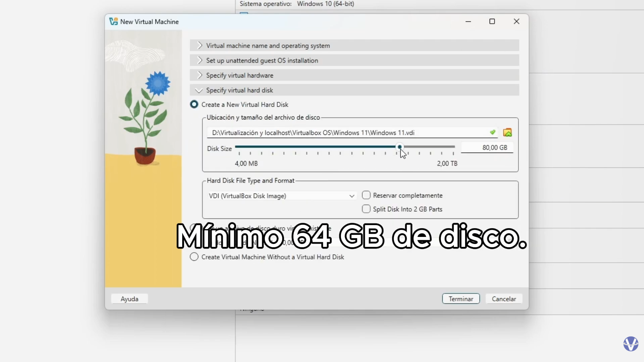The width and height of the screenshot is (644, 362).
Task: Click the Cancelar button
Action: (x=503, y=299)
